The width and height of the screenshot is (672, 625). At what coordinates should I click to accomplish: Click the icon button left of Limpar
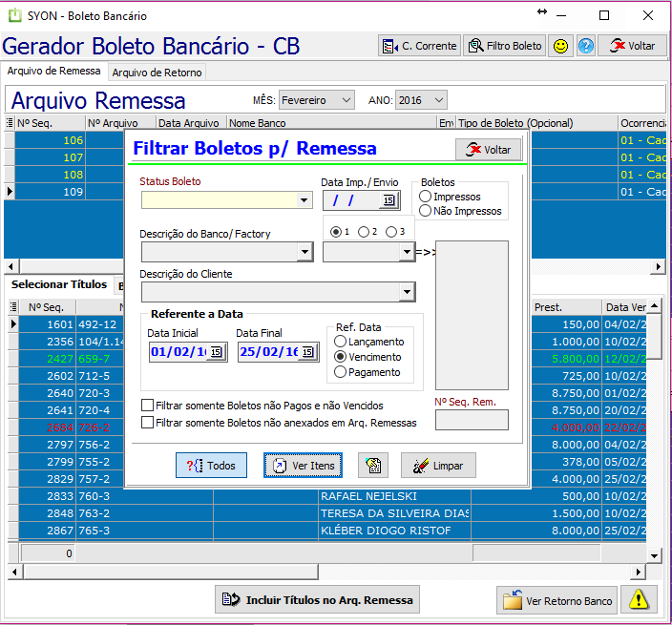point(373,466)
